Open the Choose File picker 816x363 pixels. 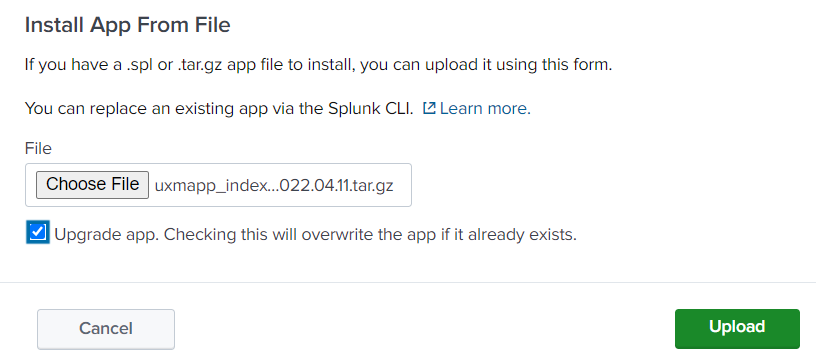[x=92, y=185]
